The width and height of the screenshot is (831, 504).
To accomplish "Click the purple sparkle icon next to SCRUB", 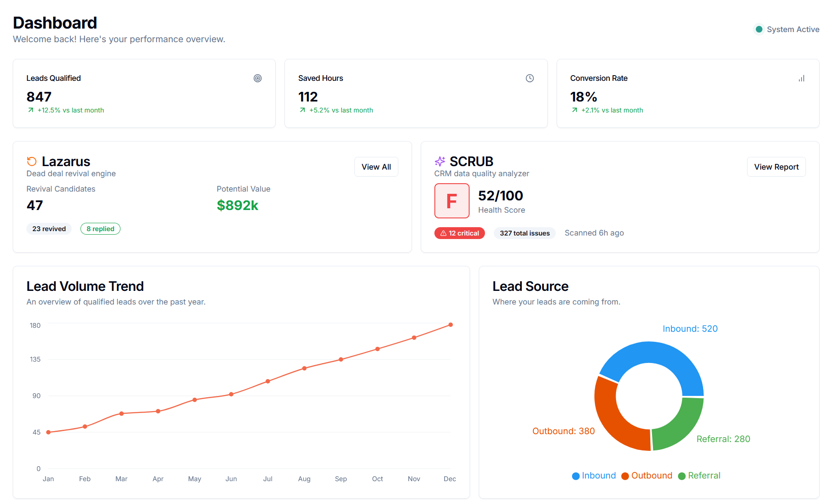I will tap(439, 161).
